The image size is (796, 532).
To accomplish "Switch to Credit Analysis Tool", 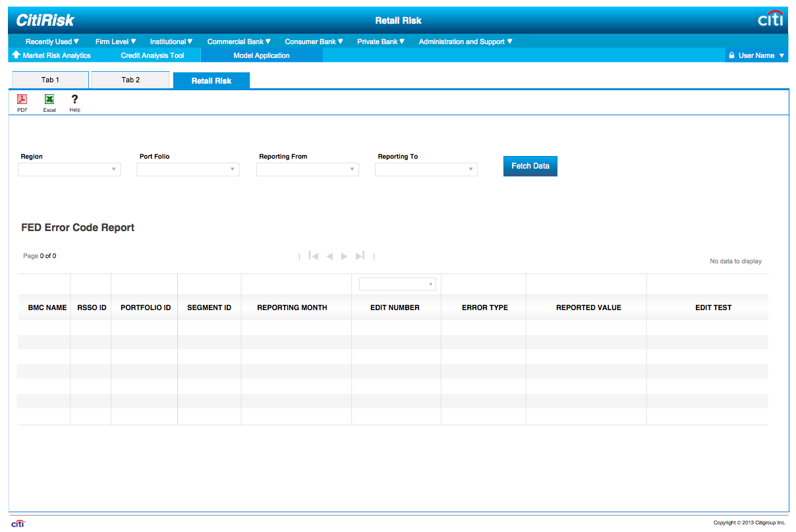I will (x=152, y=55).
